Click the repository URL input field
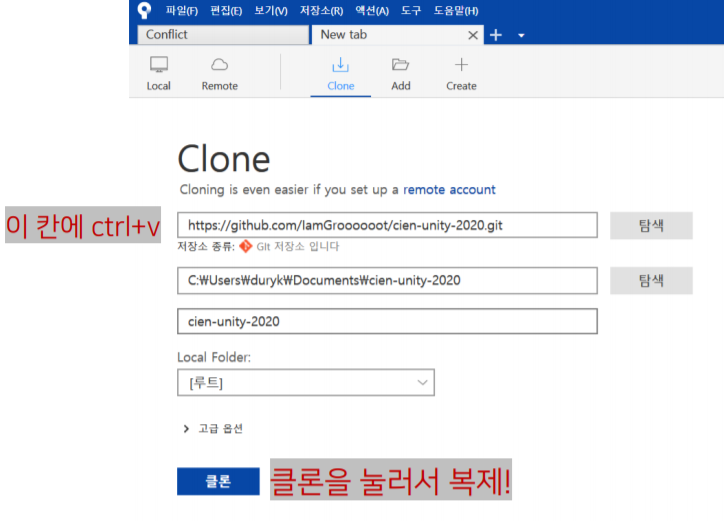 click(387, 225)
